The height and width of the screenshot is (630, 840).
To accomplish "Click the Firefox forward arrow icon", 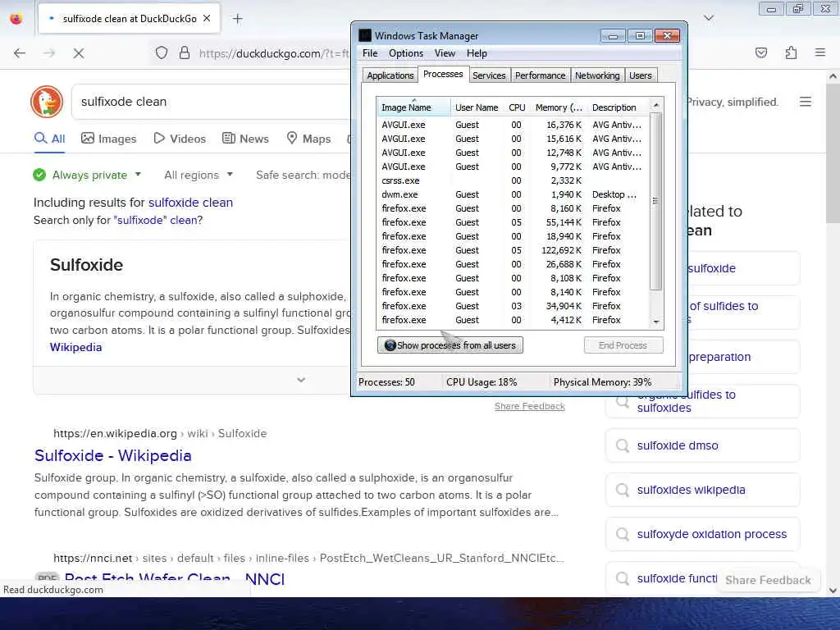I will [x=49, y=53].
